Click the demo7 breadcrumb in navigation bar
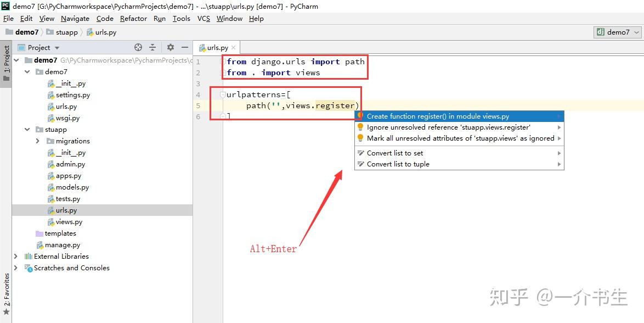644x323 pixels. coord(22,32)
